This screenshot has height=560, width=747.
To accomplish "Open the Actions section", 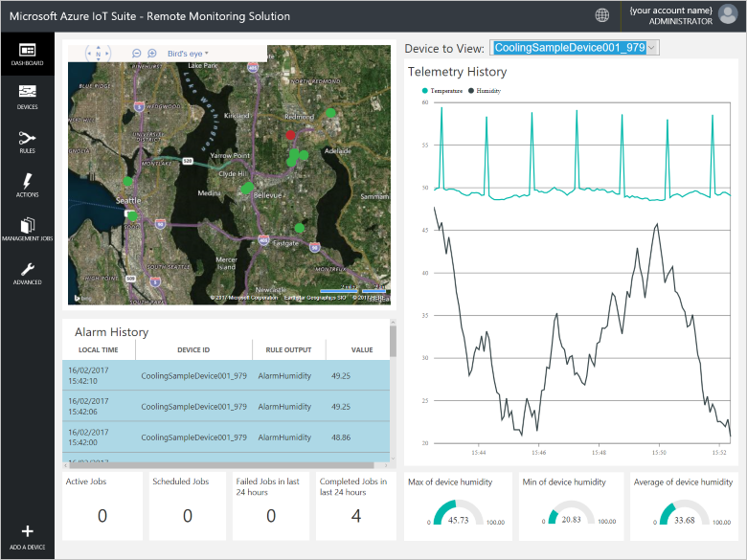I will (27, 184).
